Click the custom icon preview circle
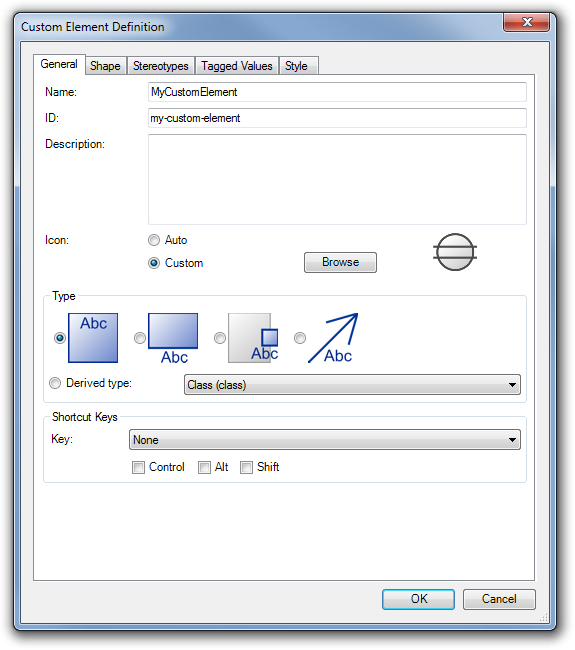Screen dimensions: 575x650 click(x=455, y=252)
